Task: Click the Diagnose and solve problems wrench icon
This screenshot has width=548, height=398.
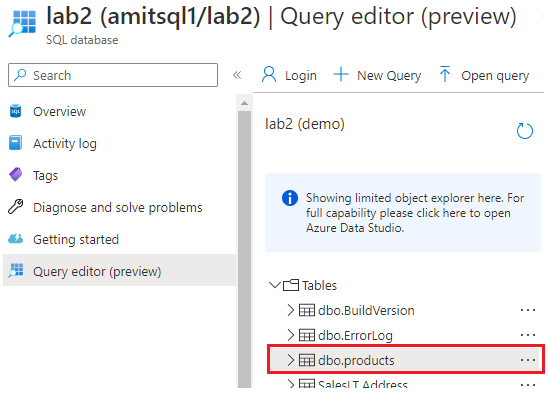Action: point(16,207)
